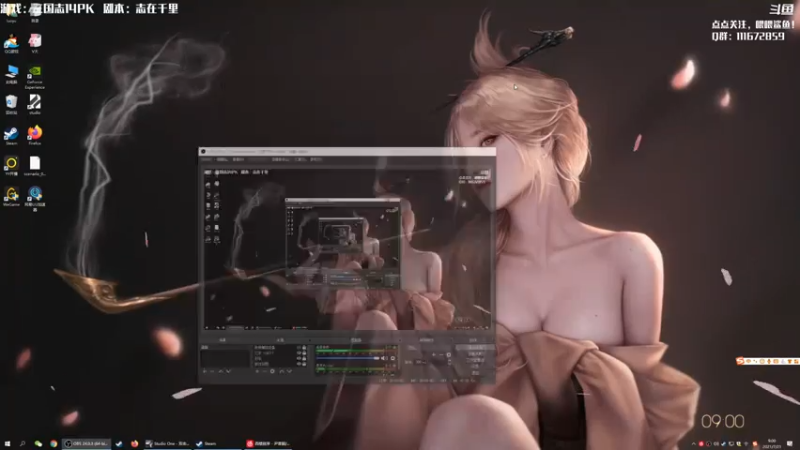
Task: Select the UU accelerator desktop icon
Action: click(x=35, y=198)
